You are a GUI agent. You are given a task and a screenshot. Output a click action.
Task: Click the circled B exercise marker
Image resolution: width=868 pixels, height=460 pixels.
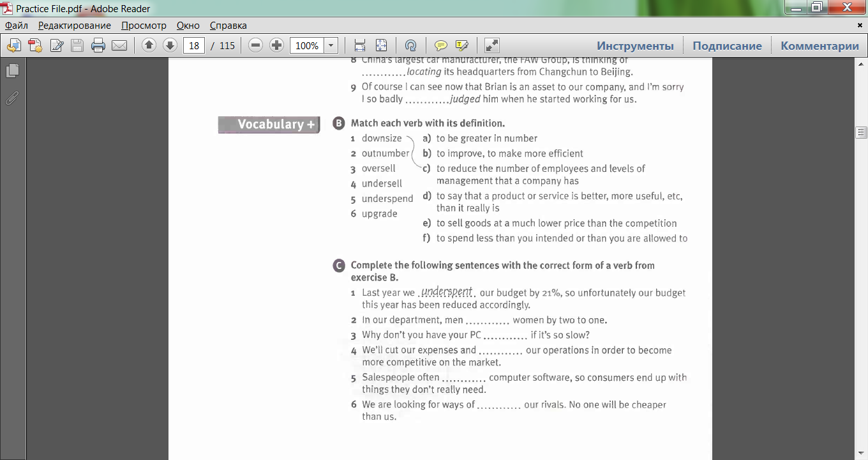(339, 123)
